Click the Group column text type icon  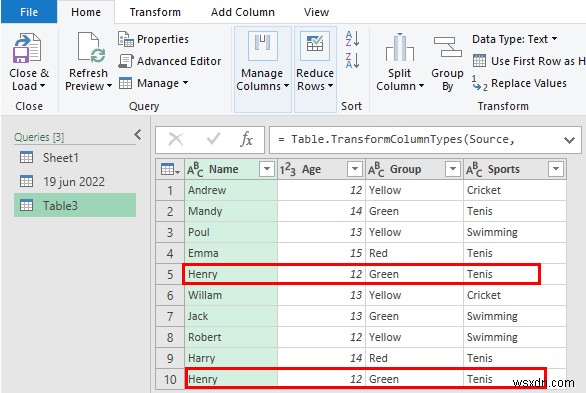click(376, 170)
